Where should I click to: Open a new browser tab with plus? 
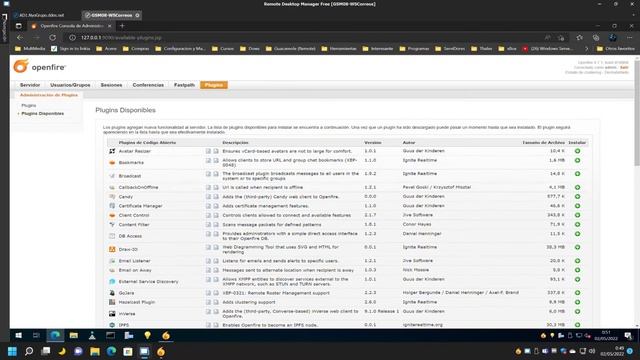coord(122,26)
